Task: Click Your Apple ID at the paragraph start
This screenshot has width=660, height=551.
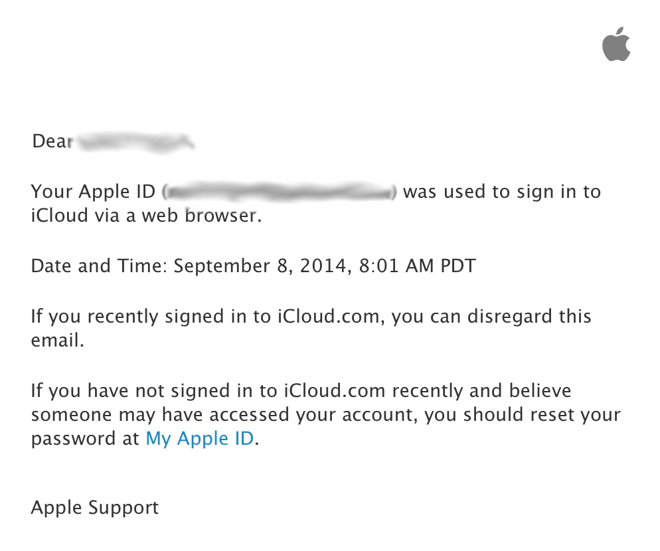Action: point(94,191)
